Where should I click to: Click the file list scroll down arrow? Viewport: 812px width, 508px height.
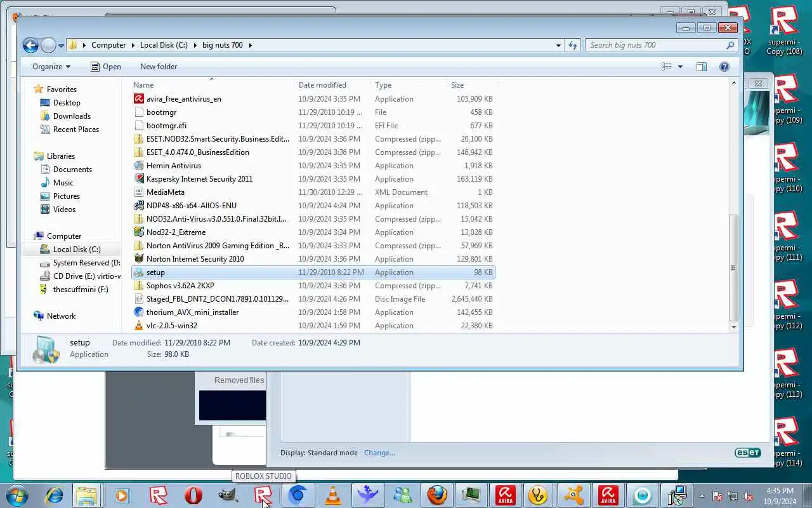734,327
